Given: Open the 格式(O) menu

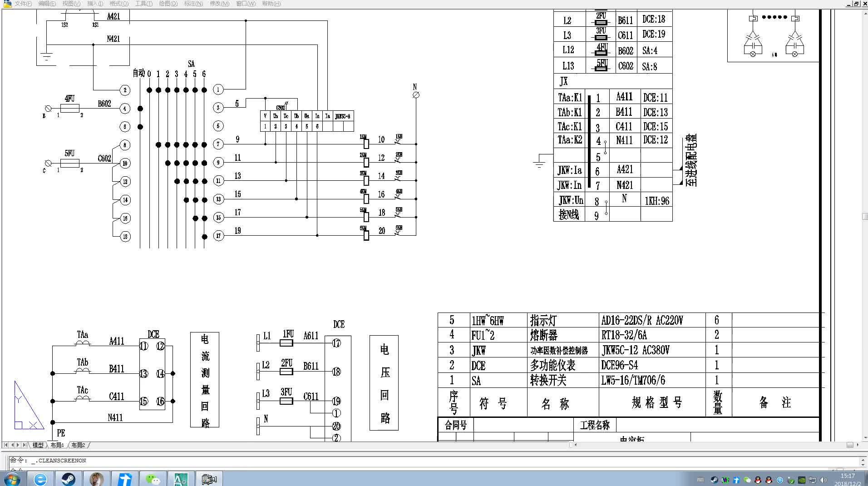Looking at the screenshot, I should [119, 4].
